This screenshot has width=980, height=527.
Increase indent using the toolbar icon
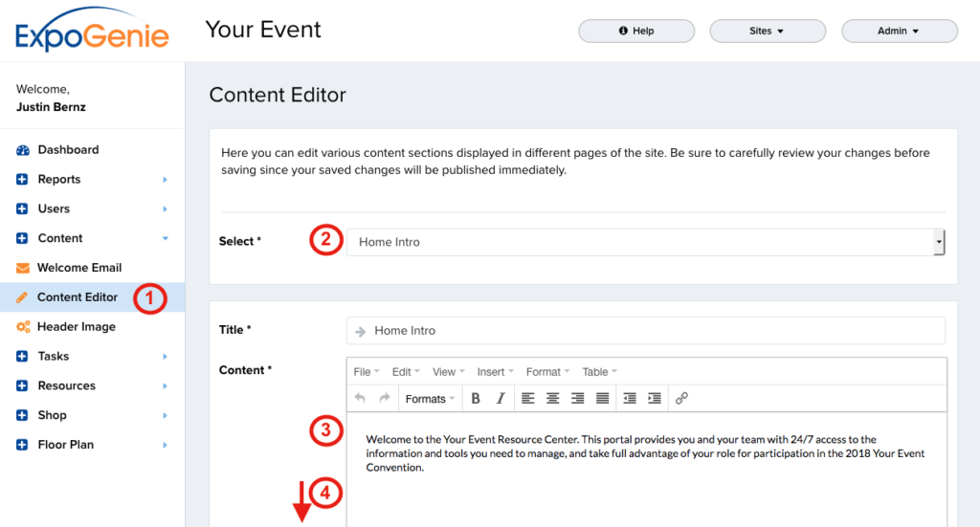click(x=655, y=399)
